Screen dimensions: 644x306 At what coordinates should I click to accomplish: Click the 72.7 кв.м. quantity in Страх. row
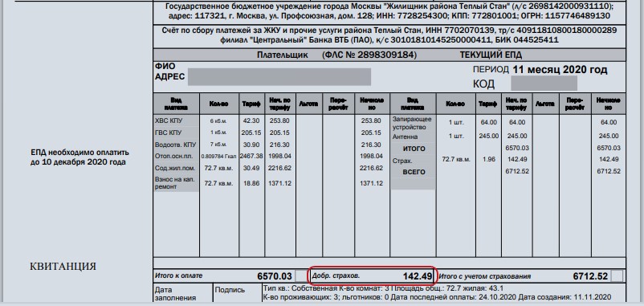pos(456,159)
